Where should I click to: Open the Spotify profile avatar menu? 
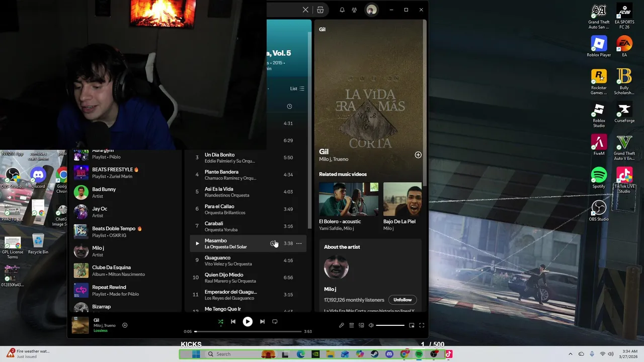pyautogui.click(x=371, y=10)
